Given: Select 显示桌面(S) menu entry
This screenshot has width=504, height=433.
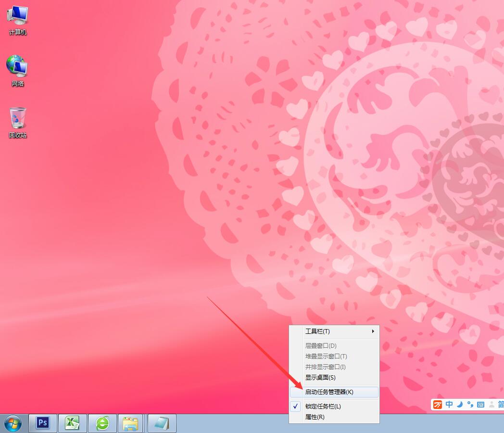Looking at the screenshot, I should [320, 378].
